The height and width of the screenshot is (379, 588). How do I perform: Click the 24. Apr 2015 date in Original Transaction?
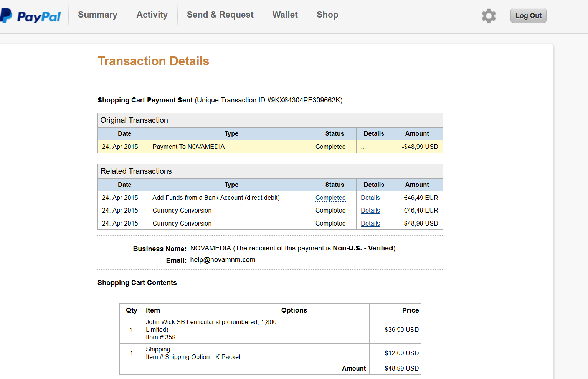click(x=120, y=147)
